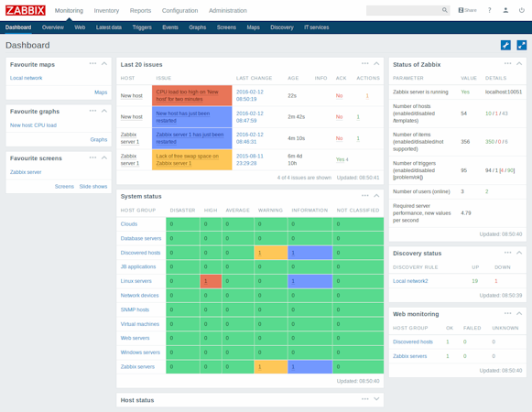This screenshot has width=532, height=412.
Task: Toggle fullscreen dashboard mode button
Action: [x=522, y=45]
